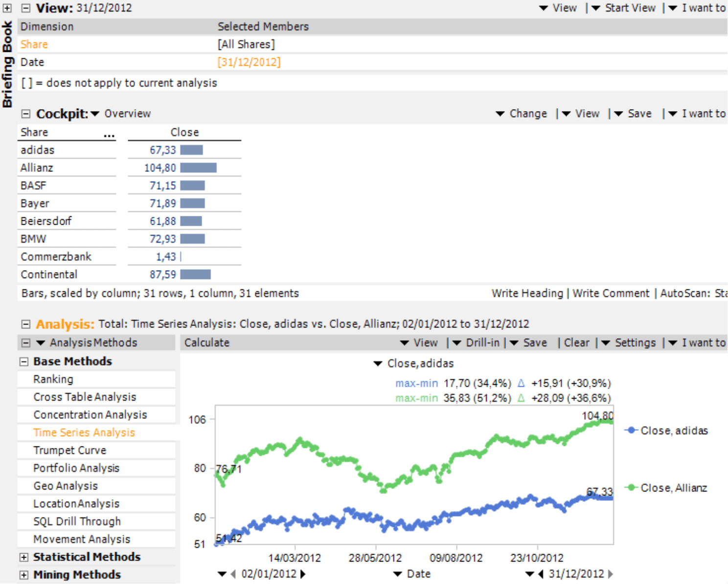The image size is (728, 584).
Task: Expand Statistical Methods group
Action: click(x=23, y=557)
